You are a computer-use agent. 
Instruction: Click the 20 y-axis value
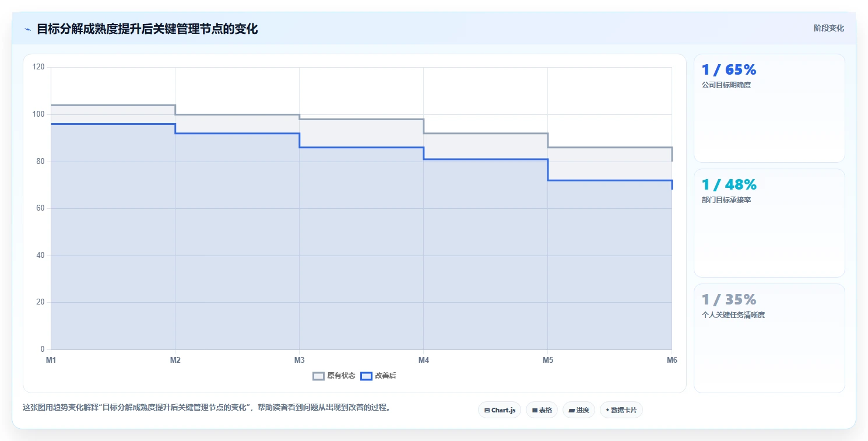coord(40,302)
